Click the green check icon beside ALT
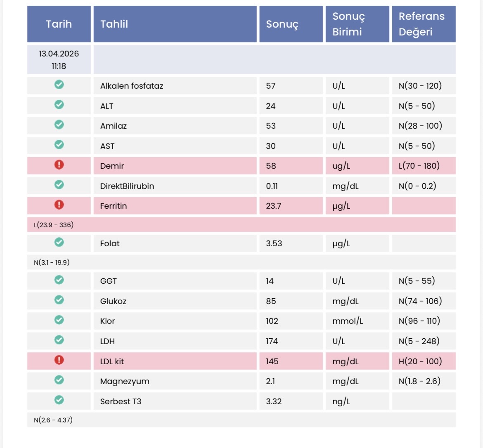 59,105
